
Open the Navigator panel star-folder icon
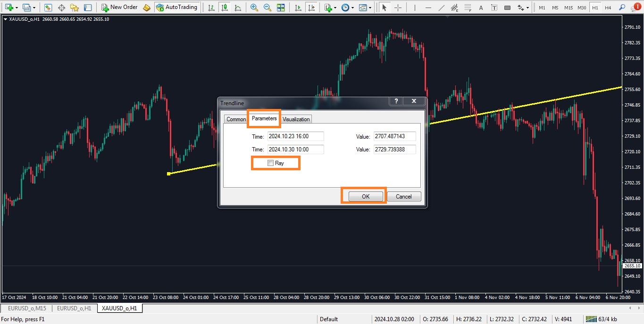click(x=75, y=8)
